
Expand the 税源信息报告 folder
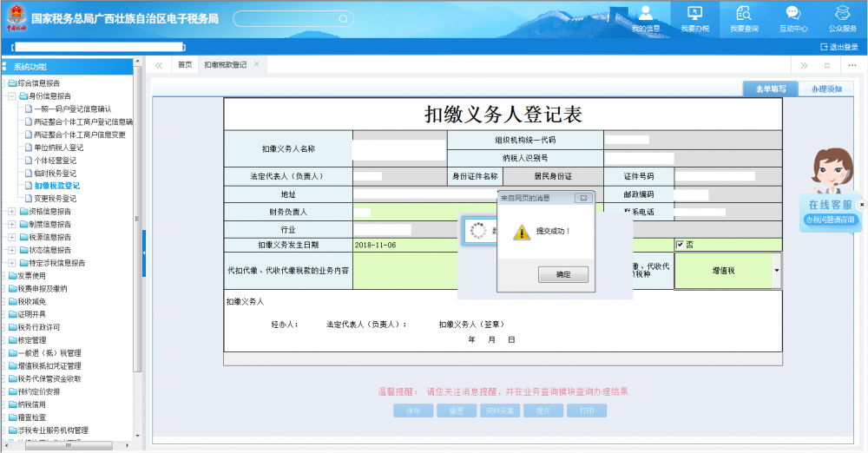click(11, 237)
